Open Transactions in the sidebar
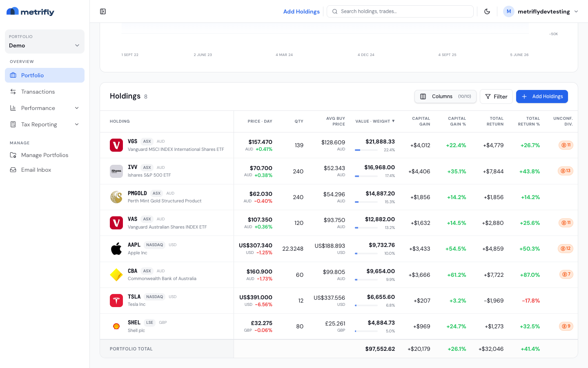588x368 pixels. pyautogui.click(x=45, y=92)
